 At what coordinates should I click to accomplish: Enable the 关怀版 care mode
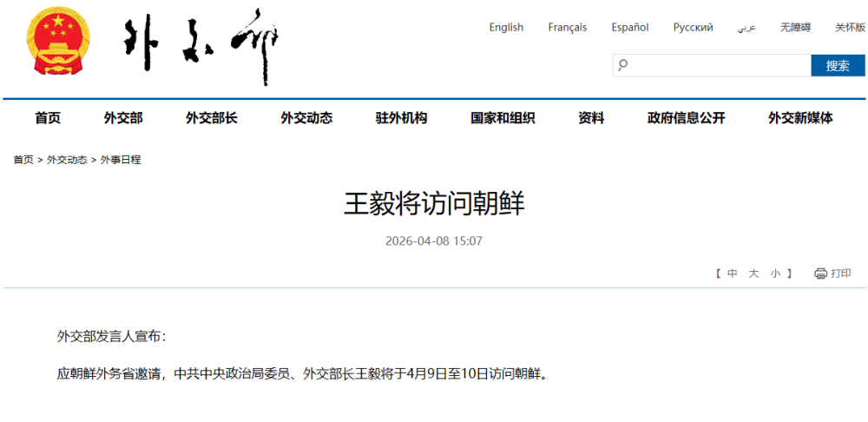(850, 28)
